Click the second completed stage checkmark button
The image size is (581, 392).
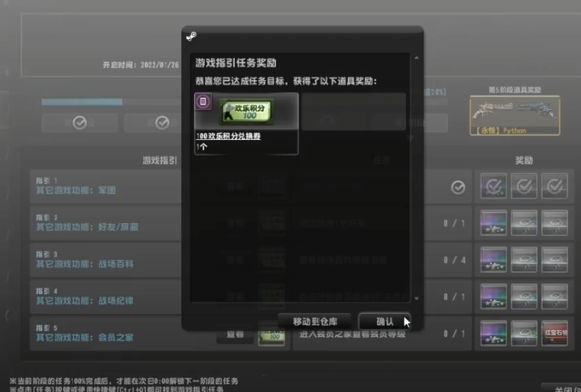tap(162, 122)
